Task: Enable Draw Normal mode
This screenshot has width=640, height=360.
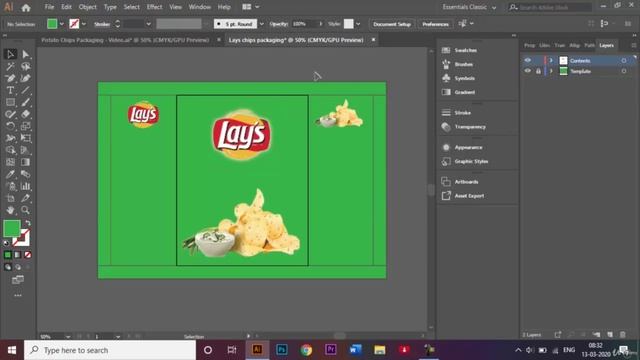Action: 8,267
